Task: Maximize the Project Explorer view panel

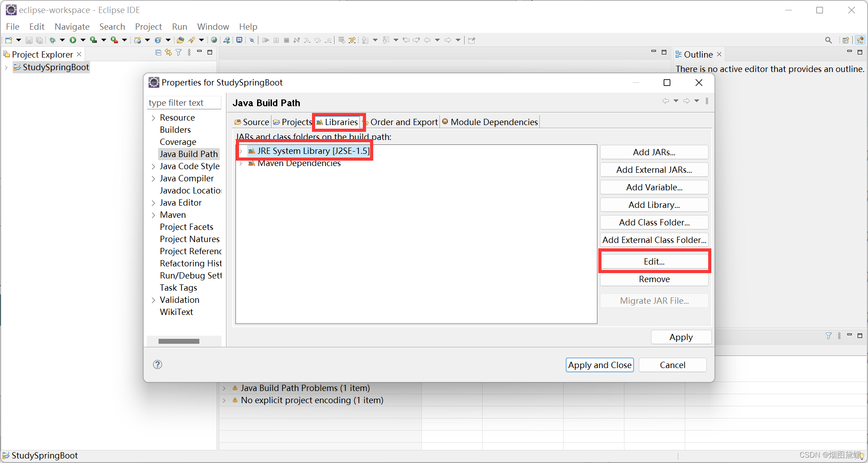Action: (210, 53)
